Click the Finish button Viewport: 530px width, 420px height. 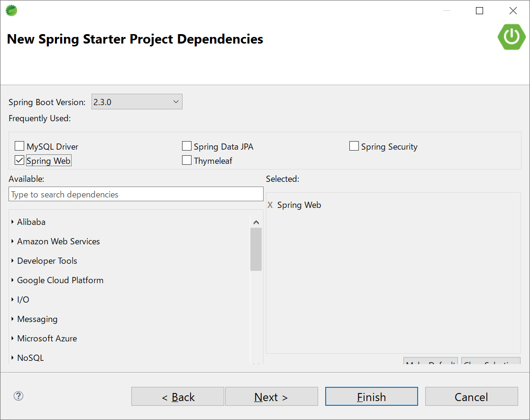point(371,397)
